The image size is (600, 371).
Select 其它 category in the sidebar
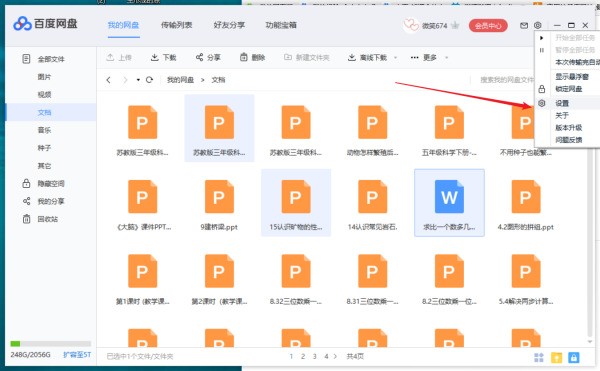pyautogui.click(x=44, y=166)
